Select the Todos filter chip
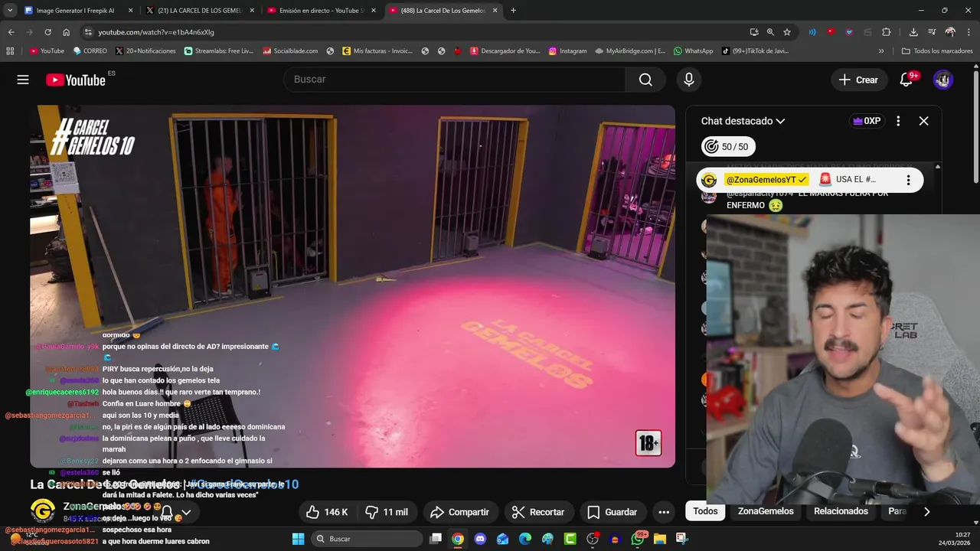The width and height of the screenshot is (980, 551). 705,511
